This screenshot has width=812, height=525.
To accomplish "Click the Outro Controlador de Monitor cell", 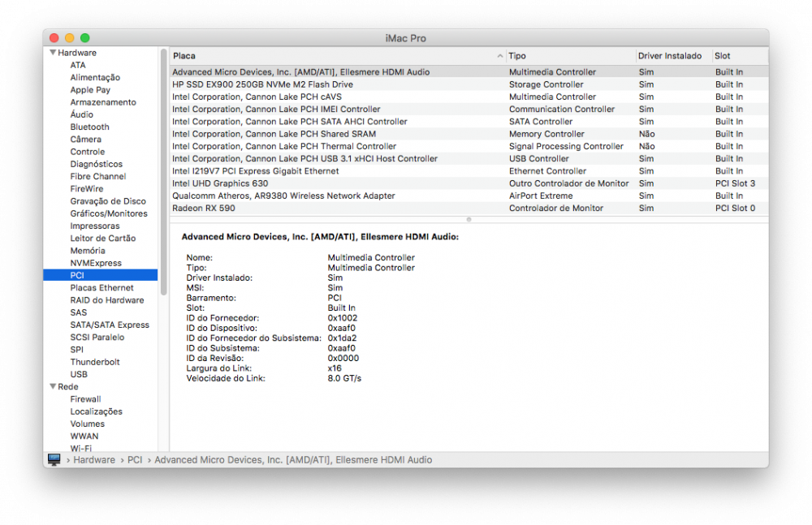I will point(568,183).
